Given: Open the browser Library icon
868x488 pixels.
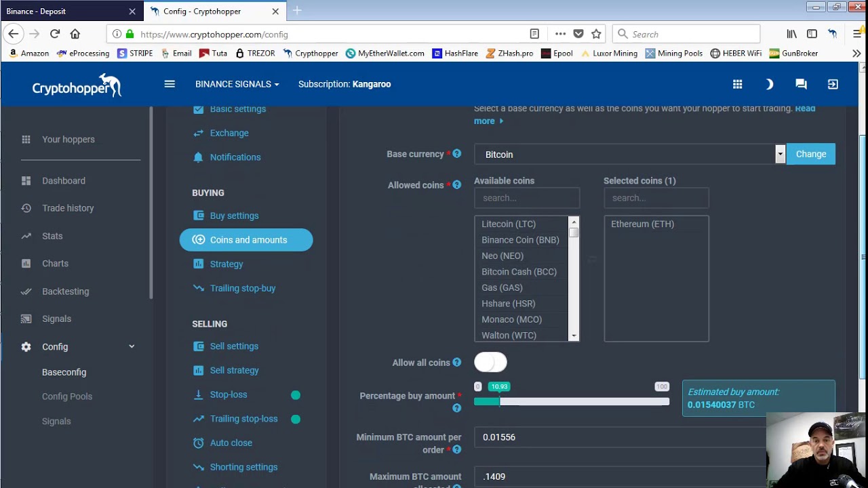Looking at the screenshot, I should click(791, 34).
